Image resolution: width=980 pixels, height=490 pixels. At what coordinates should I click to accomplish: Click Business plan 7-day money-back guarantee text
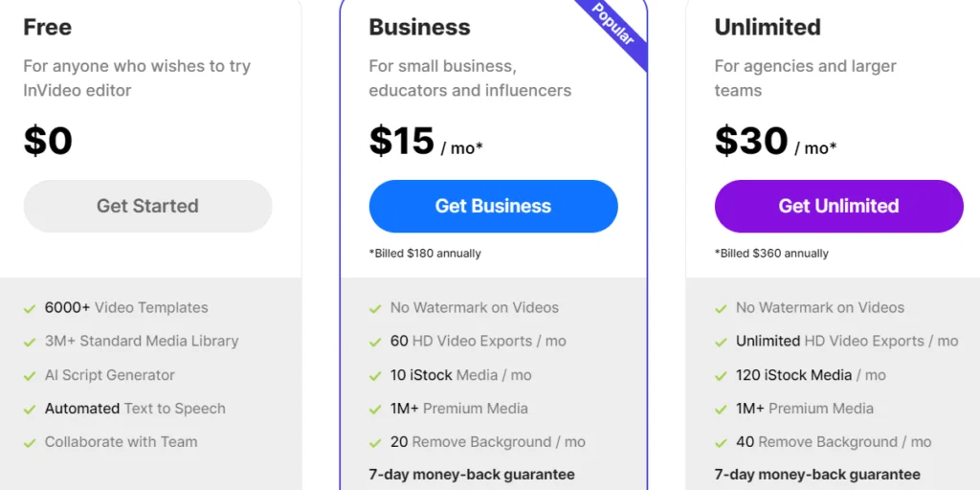[x=472, y=475]
